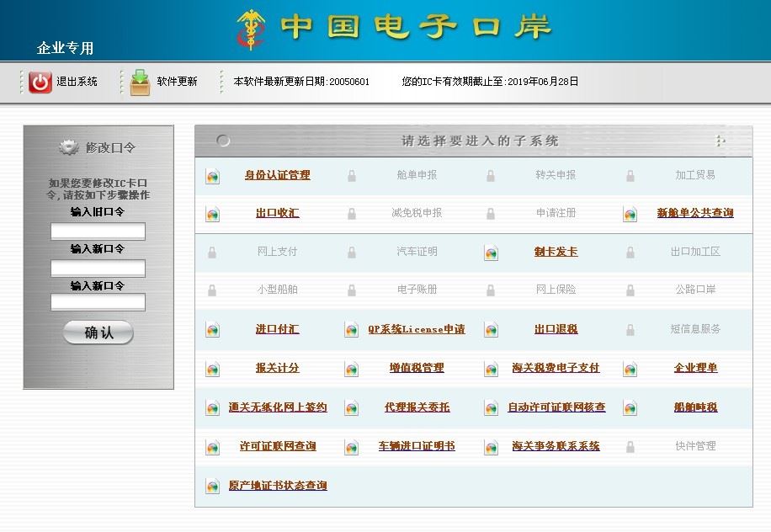Click the gear icon beside 修改口令
771x532 pixels.
pyautogui.click(x=69, y=147)
